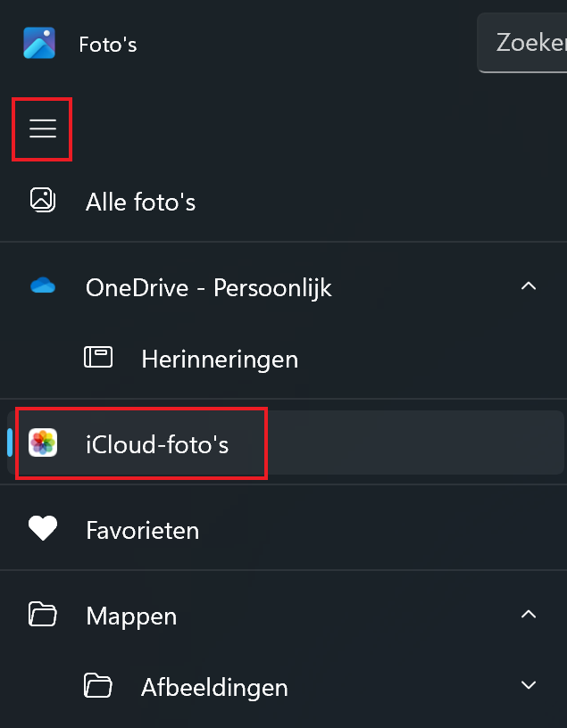The image size is (567, 728).
Task: Expand the Afbeeldingen folder chevron
Action: click(x=529, y=686)
